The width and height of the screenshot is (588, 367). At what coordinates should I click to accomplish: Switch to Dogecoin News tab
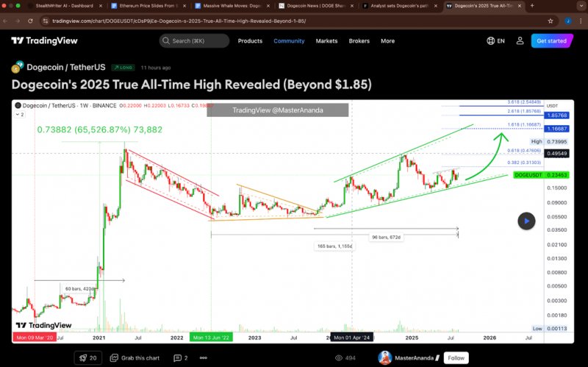[317, 6]
